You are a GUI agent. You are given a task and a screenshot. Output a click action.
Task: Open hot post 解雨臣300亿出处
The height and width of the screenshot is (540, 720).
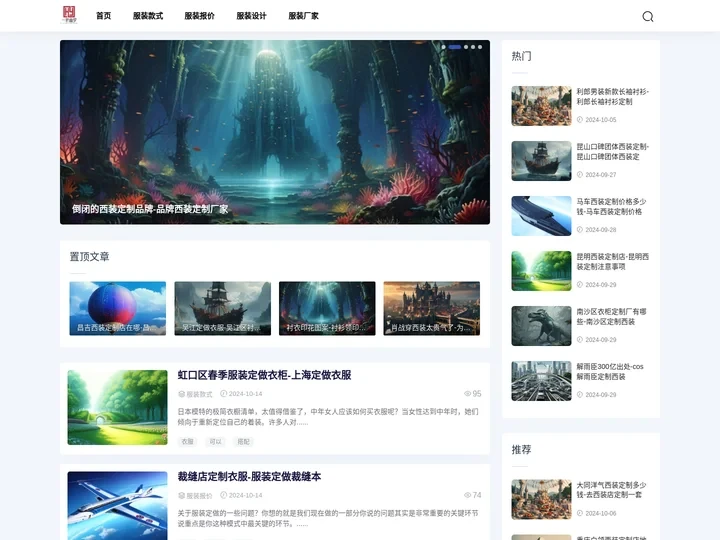[x=610, y=371]
